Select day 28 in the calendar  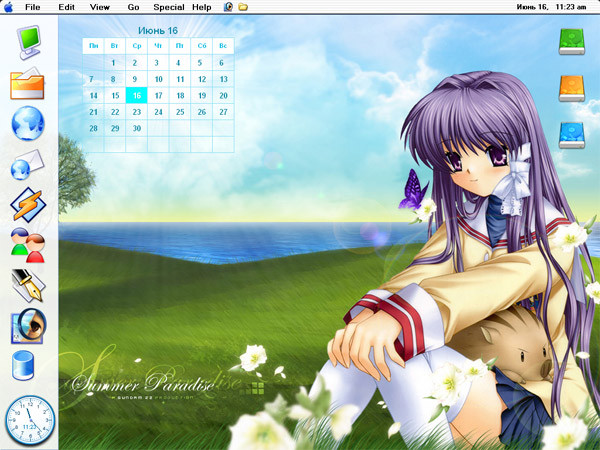click(x=93, y=129)
